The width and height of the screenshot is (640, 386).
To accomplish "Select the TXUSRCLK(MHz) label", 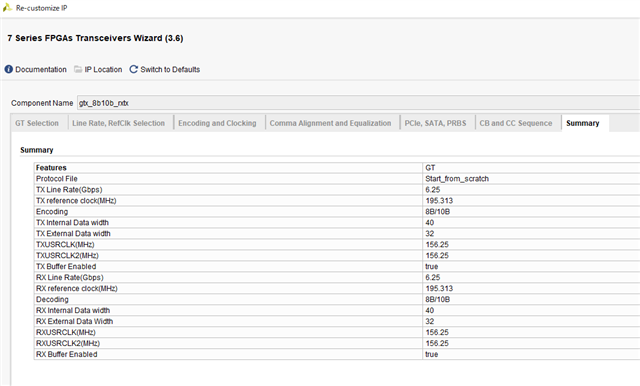I will (65, 245).
